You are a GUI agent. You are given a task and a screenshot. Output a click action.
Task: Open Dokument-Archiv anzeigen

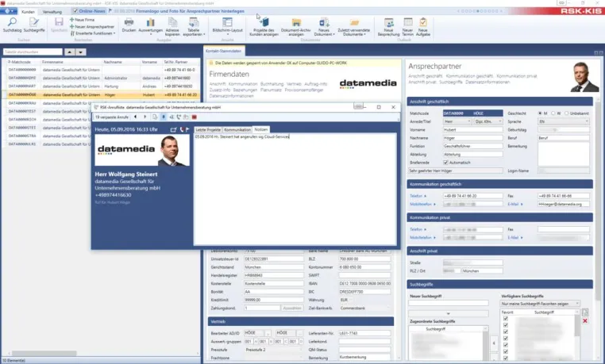[x=296, y=27]
